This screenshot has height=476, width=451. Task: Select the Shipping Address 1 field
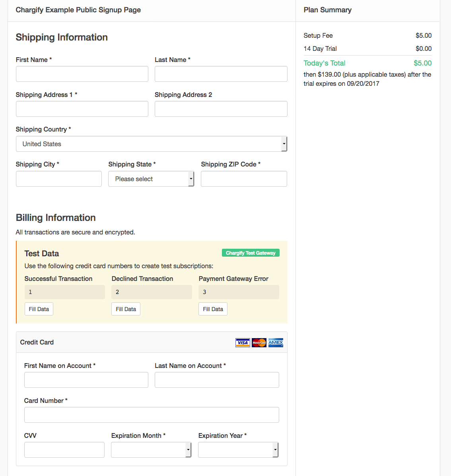(x=82, y=109)
